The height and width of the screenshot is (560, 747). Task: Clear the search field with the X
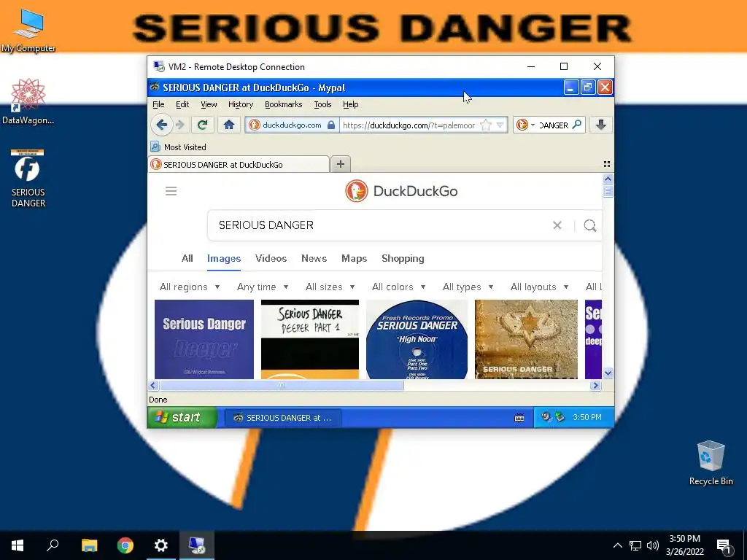coord(557,225)
